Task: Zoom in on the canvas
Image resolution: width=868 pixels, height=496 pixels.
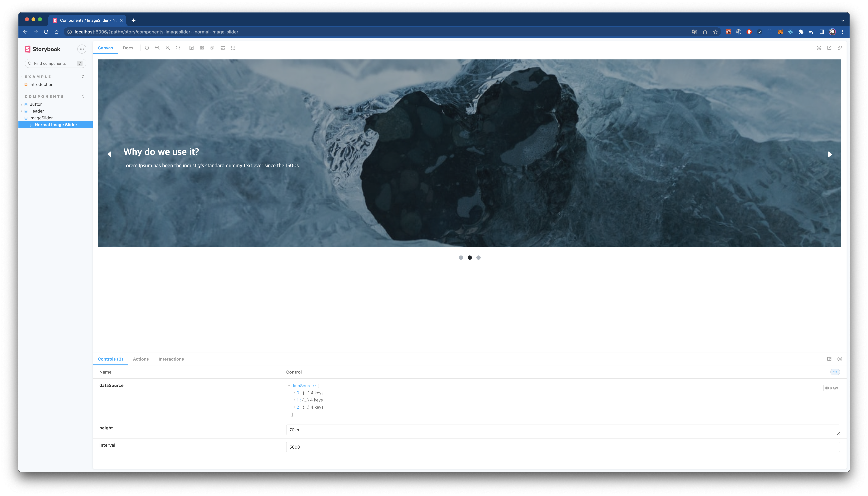Action: pos(157,48)
